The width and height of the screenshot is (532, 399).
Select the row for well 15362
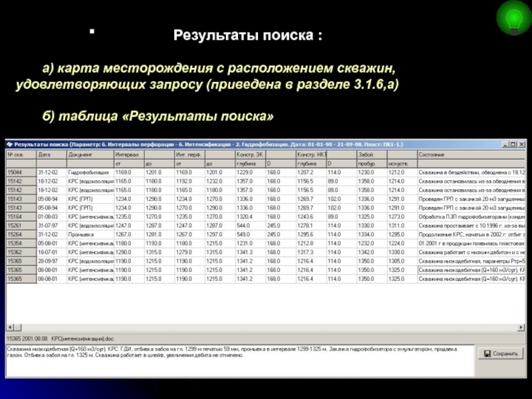tap(21, 253)
